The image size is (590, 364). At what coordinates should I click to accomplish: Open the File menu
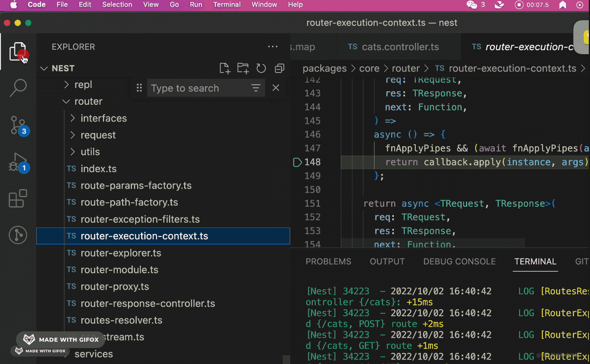tap(62, 5)
